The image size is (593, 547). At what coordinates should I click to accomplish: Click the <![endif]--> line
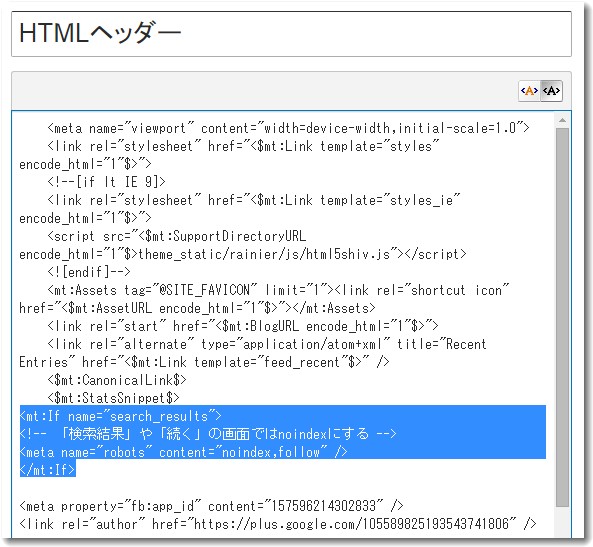[89, 272]
